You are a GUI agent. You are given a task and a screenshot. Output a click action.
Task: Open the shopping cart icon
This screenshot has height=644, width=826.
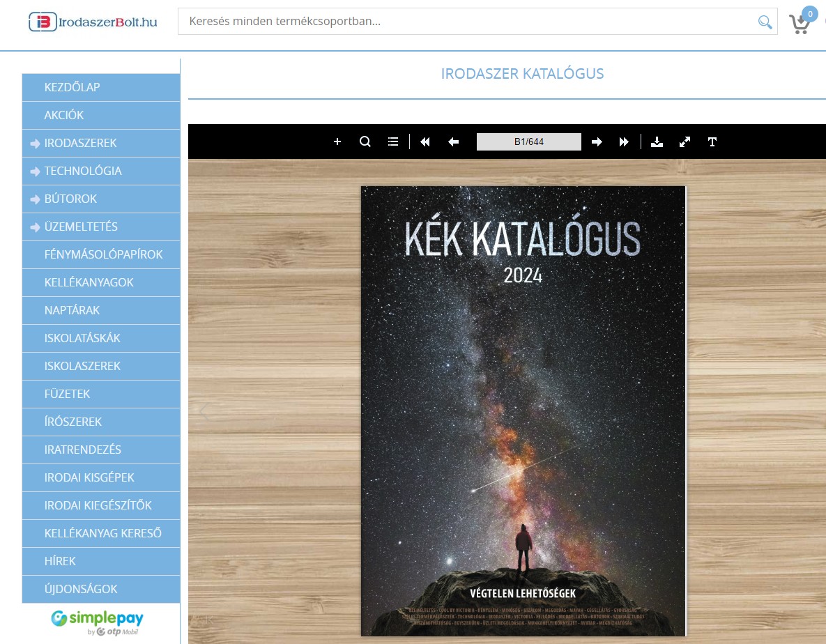800,24
